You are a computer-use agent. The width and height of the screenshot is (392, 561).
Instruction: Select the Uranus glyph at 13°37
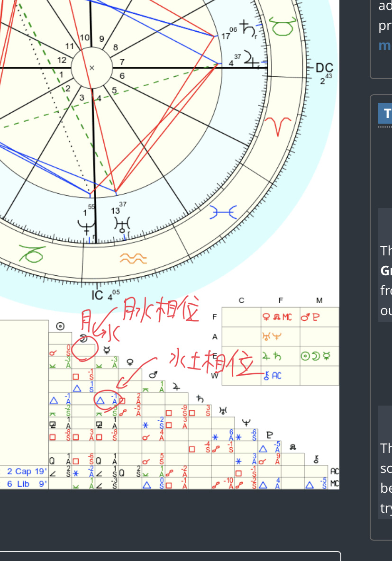[122, 225]
